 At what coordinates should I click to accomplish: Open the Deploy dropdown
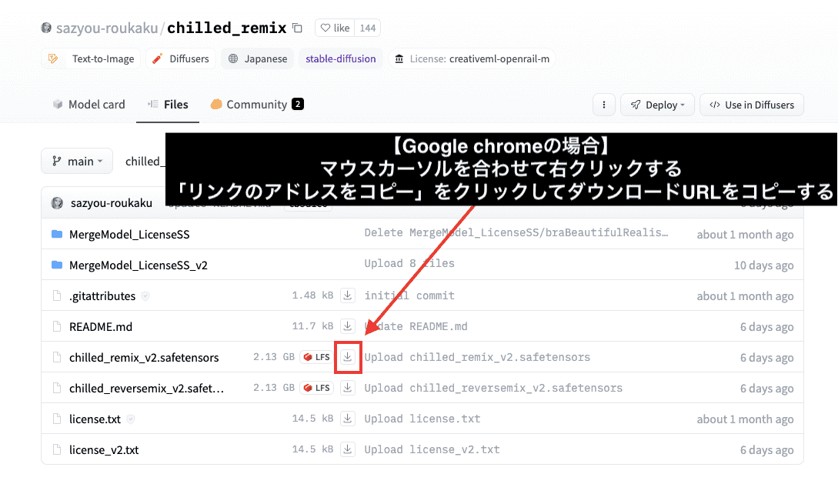[657, 105]
